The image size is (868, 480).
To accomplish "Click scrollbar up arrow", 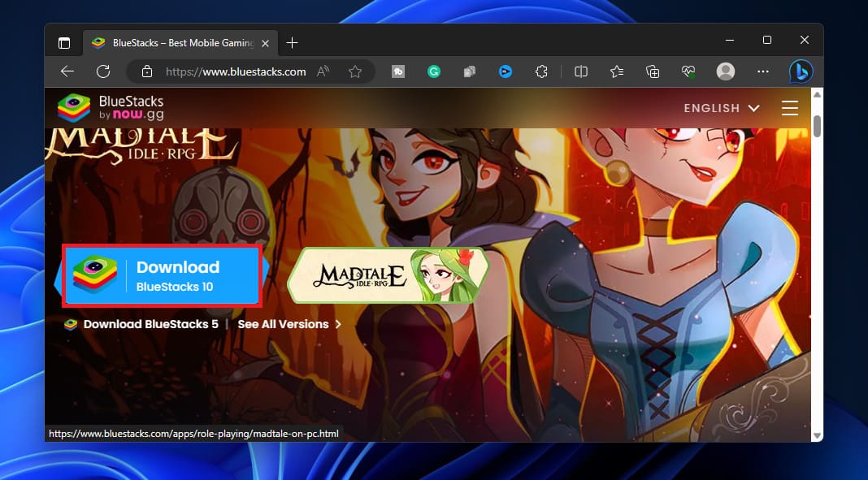I will (817, 94).
